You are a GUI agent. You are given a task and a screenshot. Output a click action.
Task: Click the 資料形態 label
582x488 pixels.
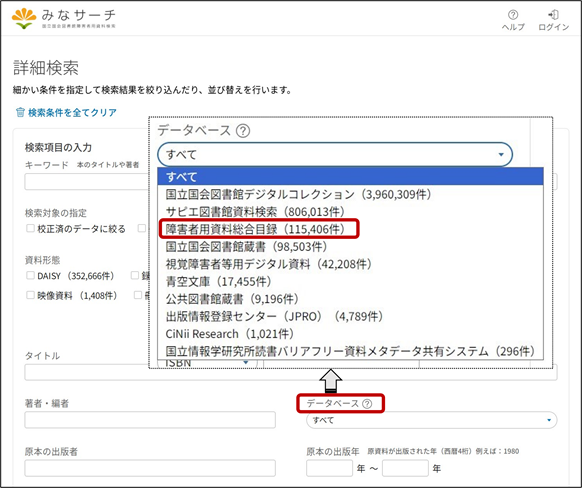pyautogui.click(x=42, y=260)
